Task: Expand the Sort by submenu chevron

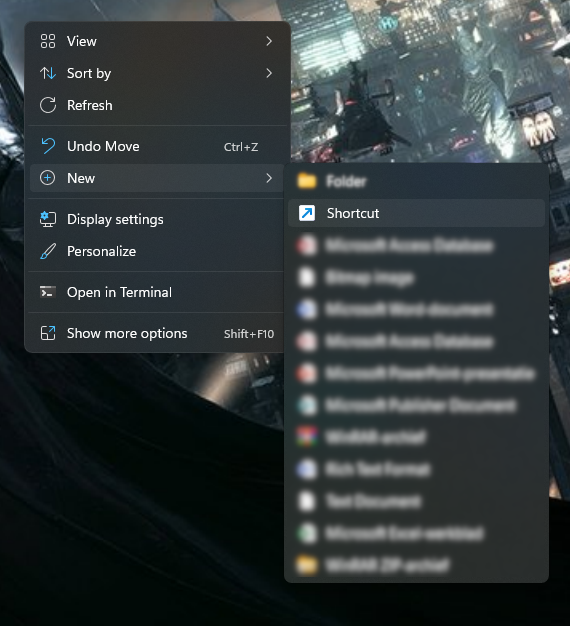Action: [x=269, y=73]
